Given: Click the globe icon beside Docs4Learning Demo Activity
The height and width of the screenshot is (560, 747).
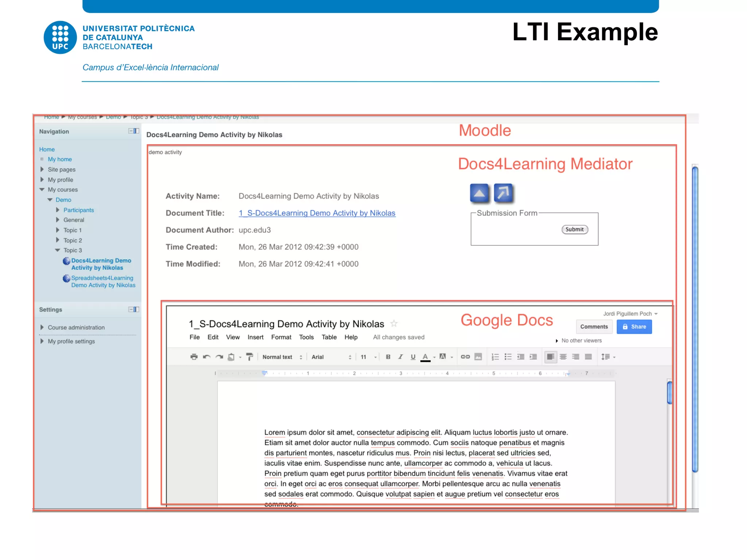Looking at the screenshot, I should click(x=66, y=261).
